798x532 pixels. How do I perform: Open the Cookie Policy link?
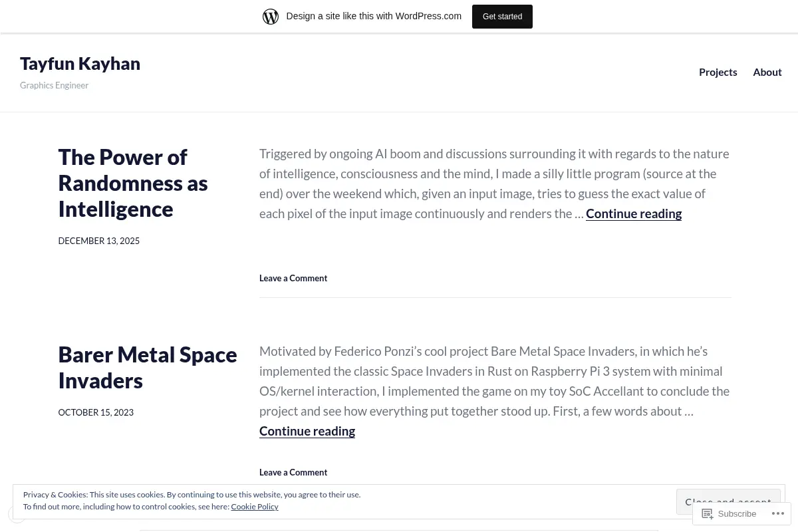click(x=255, y=507)
